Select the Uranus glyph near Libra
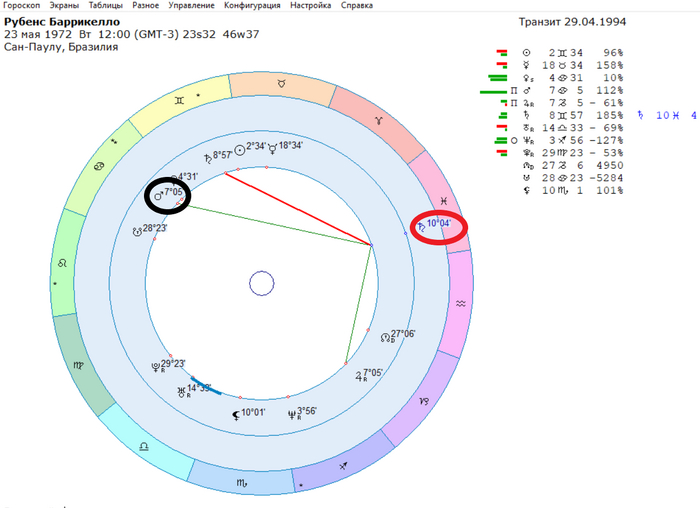Viewport: 700px width, 508px height. [x=182, y=392]
